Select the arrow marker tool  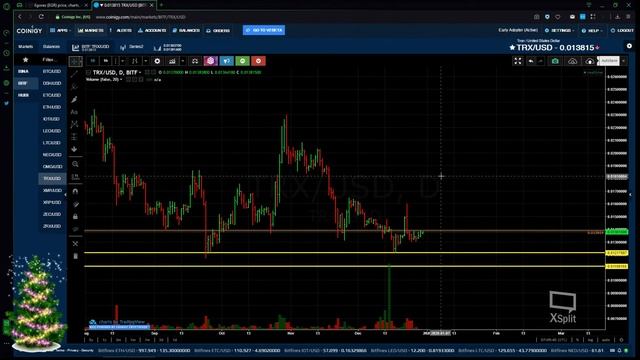point(74,149)
